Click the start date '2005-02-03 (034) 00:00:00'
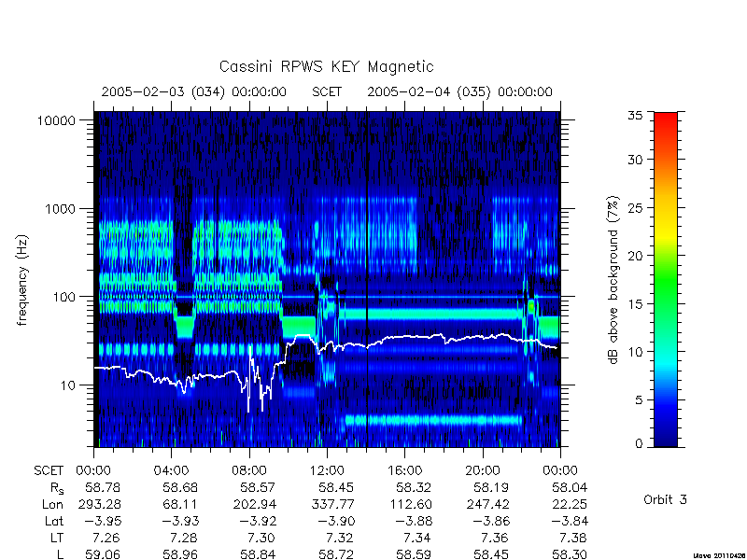The image size is (747, 560). click(x=194, y=91)
